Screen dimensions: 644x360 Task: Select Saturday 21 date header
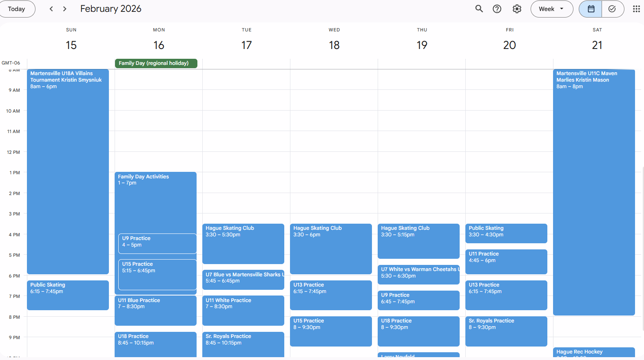point(597,45)
